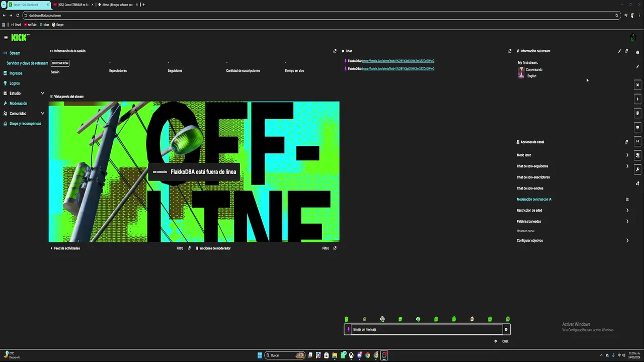Screen dimensions: 644x362
Task: Click the wrench button in right toolbar
Action: point(637,169)
